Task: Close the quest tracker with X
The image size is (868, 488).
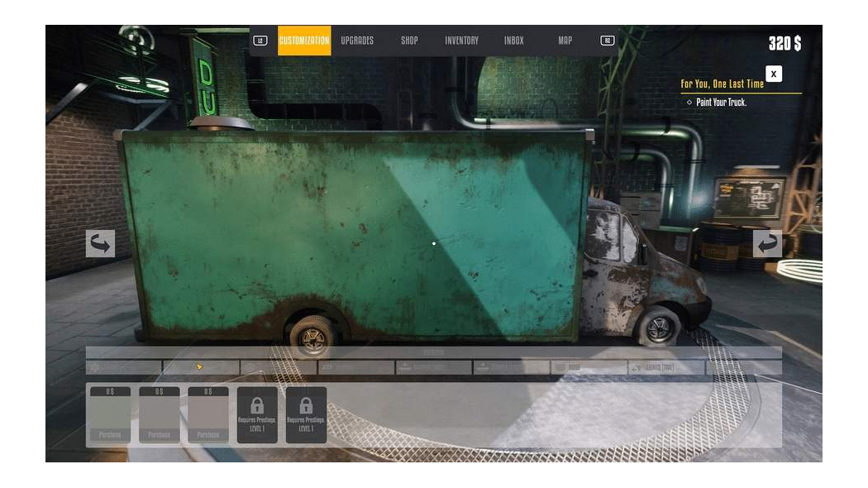Action: pyautogui.click(x=773, y=74)
